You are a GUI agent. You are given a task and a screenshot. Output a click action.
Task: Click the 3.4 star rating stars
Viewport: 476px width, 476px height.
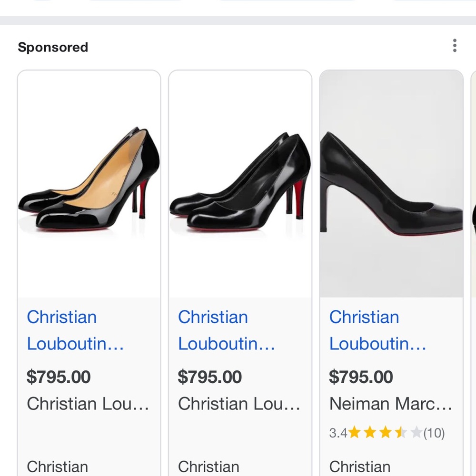[x=385, y=433]
